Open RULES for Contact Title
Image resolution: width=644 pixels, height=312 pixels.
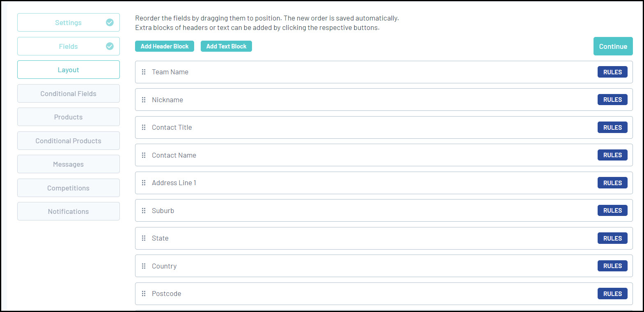click(x=612, y=127)
